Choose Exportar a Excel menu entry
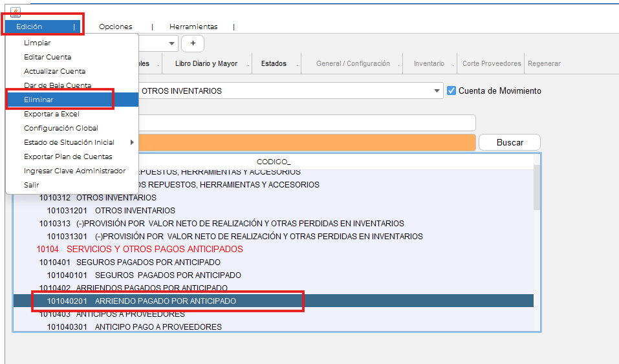Screen dimensions: 619x364 (51, 114)
